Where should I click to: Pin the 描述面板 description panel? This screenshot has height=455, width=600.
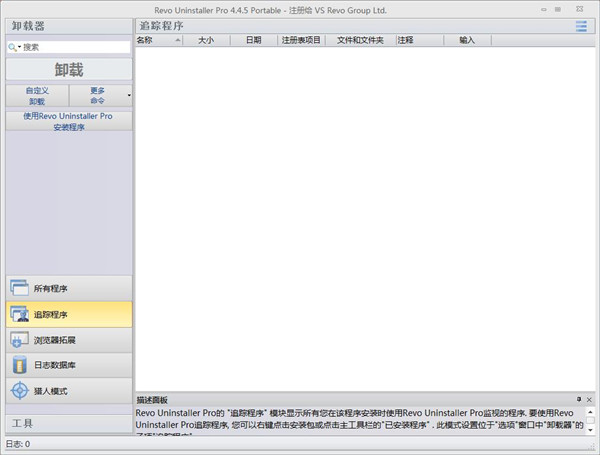578,399
